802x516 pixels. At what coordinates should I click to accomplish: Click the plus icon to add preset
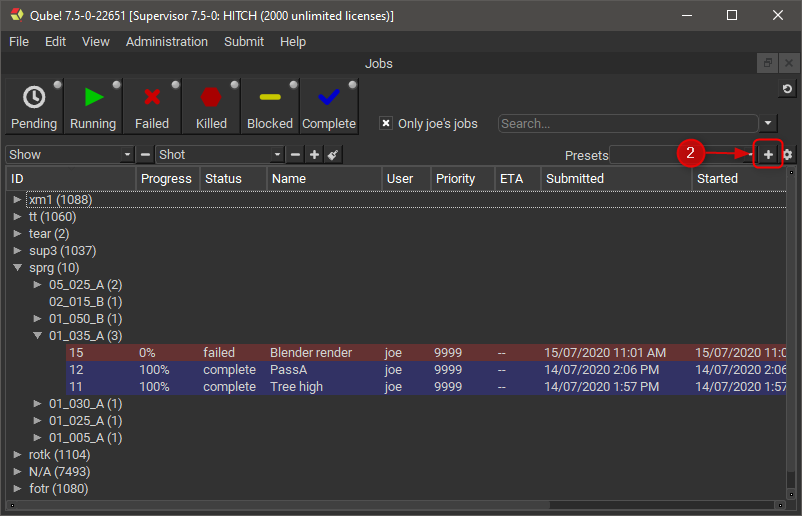click(x=768, y=155)
